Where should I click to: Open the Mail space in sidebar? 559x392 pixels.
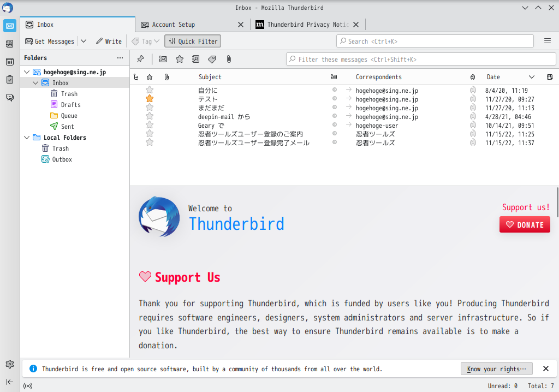[x=10, y=26]
